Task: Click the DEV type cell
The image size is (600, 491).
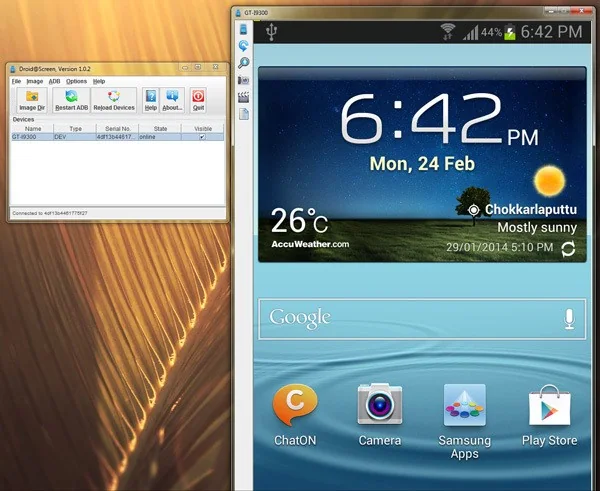Action: [x=75, y=137]
